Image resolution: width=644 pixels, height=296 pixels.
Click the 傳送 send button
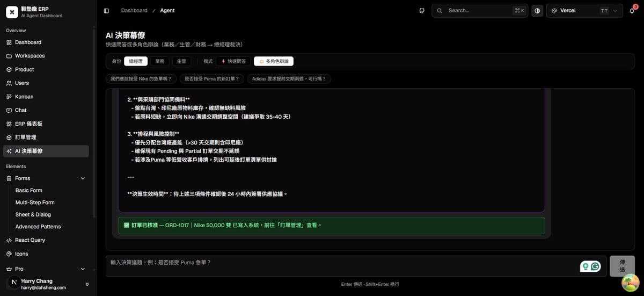coord(622,266)
